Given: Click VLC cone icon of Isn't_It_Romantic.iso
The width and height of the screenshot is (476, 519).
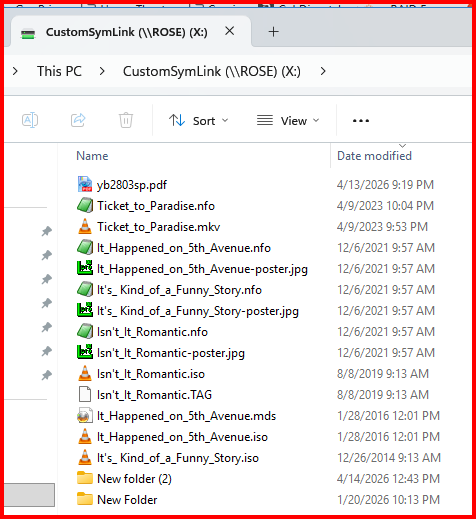Looking at the screenshot, I should coord(85,373).
